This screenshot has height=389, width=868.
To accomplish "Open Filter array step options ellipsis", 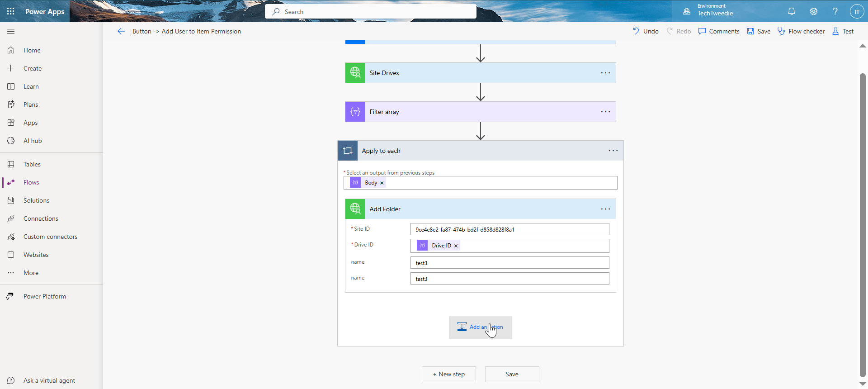I will tap(605, 112).
